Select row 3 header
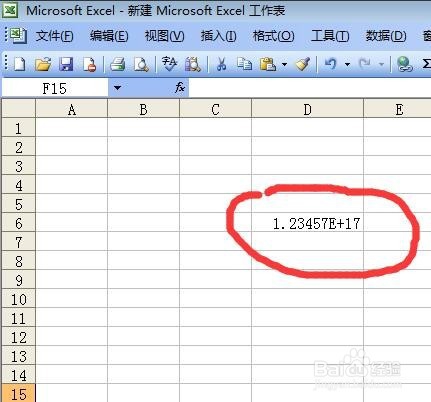Screen dimensions: 431x402 [x=18, y=166]
